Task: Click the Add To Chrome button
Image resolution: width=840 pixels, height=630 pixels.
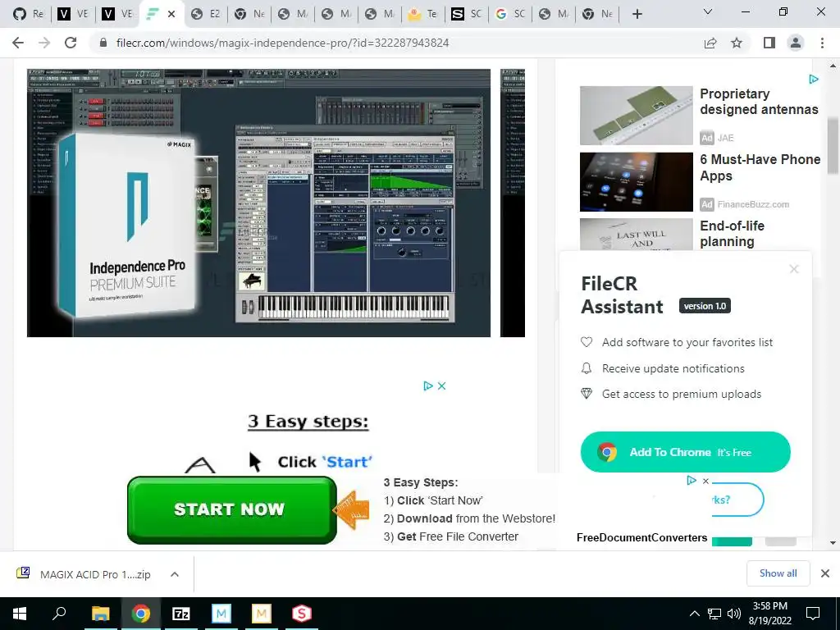Action: coord(685,452)
